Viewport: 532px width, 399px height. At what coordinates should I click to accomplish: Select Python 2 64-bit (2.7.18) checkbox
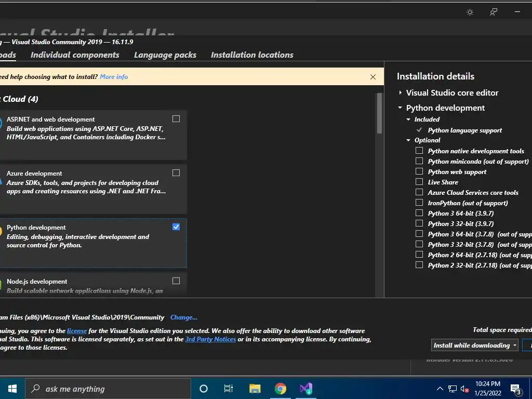(x=419, y=255)
